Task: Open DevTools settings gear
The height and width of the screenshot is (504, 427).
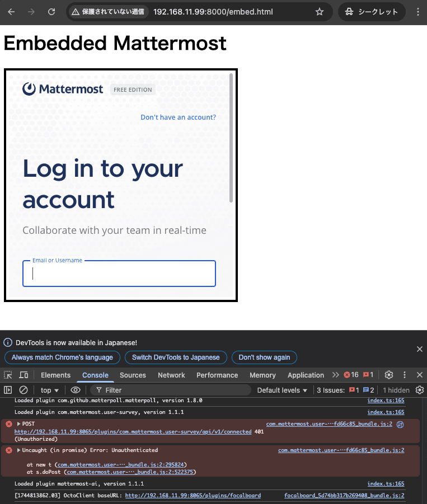Action: 389,375
